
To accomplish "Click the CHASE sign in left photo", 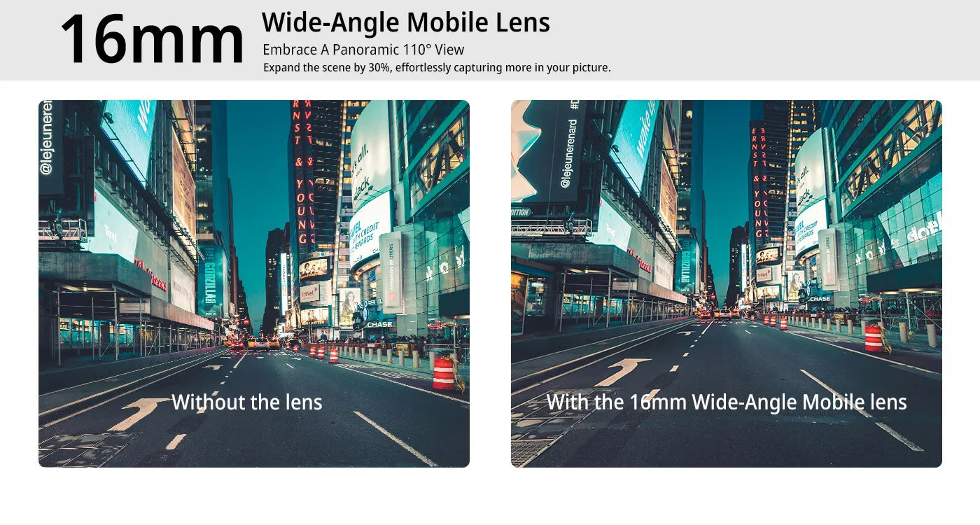I will (379, 324).
